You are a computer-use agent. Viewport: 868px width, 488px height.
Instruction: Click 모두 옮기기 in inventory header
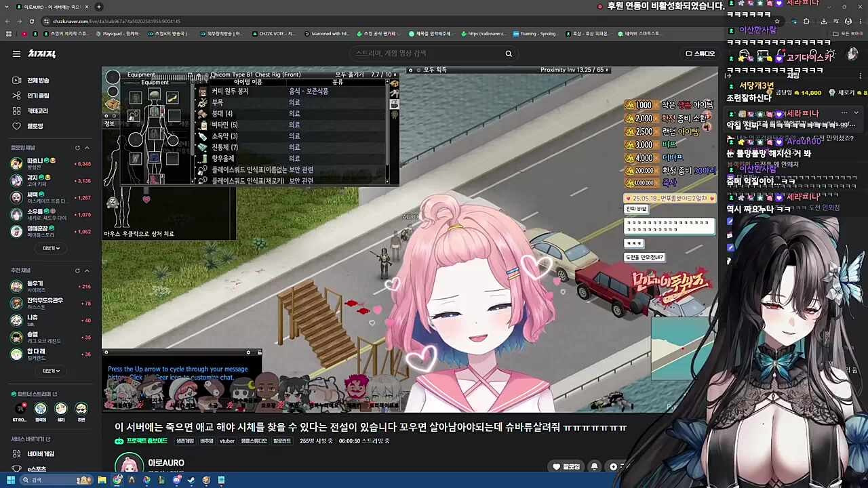tap(349, 75)
